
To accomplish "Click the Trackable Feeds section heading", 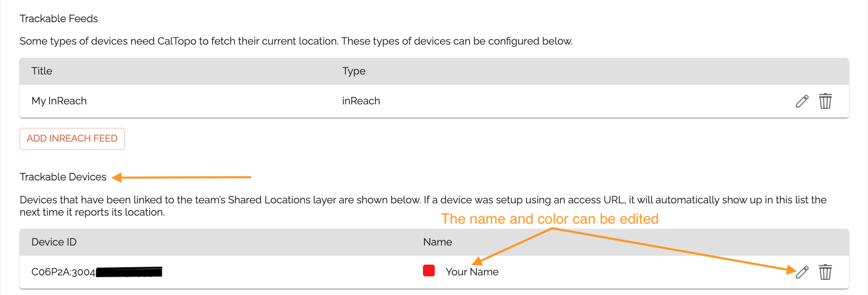I will [58, 18].
